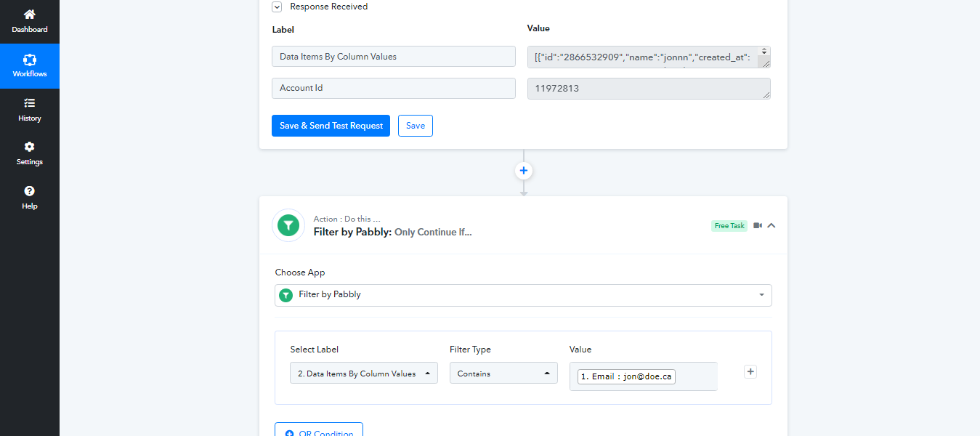Click the Account Id label field
This screenshot has height=436, width=980.
tap(394, 88)
